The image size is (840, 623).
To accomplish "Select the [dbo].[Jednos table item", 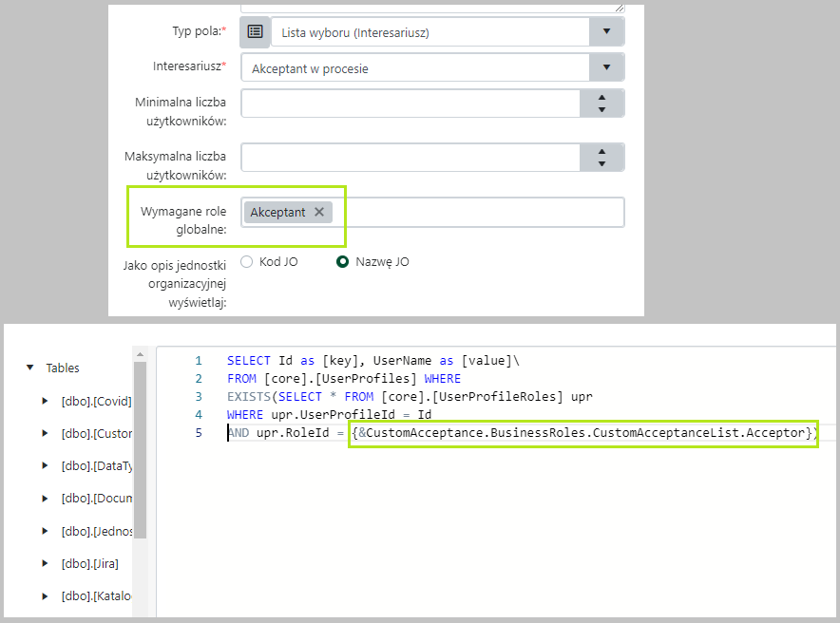I will click(x=95, y=531).
